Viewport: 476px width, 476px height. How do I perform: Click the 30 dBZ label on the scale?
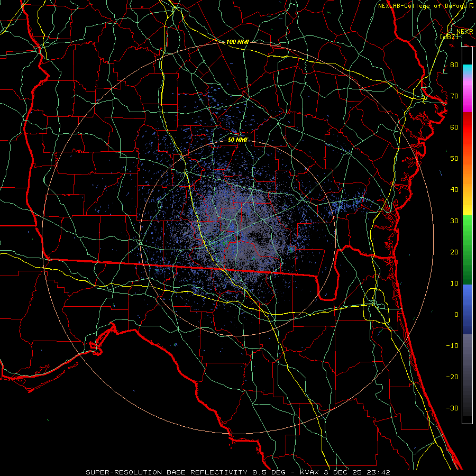click(454, 221)
